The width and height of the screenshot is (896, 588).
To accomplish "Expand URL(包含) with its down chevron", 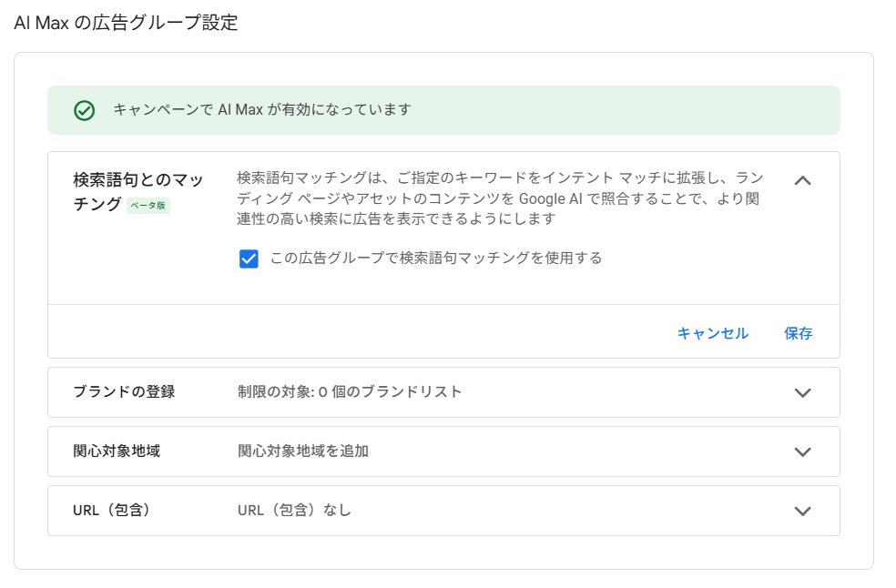I will click(802, 511).
